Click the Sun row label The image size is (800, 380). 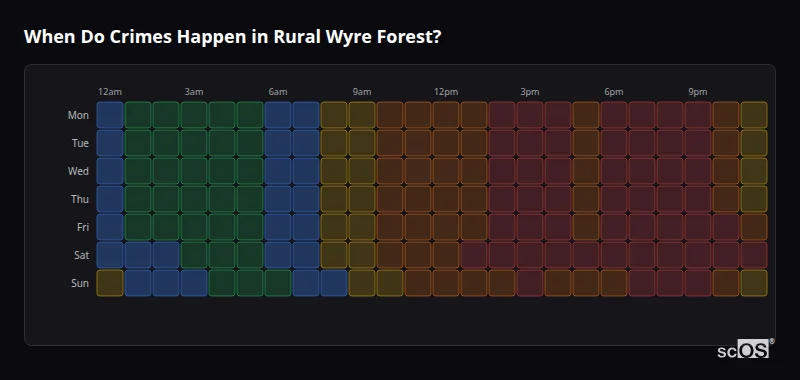[x=80, y=284]
